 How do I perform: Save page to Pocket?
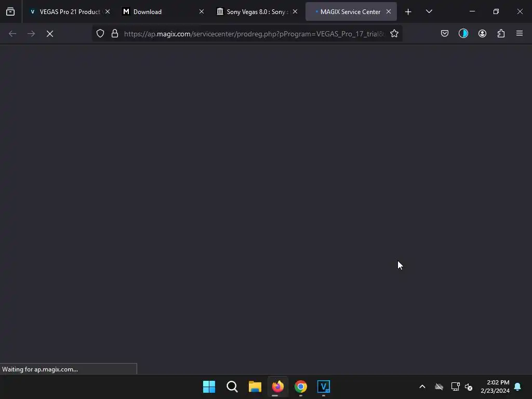(x=445, y=33)
